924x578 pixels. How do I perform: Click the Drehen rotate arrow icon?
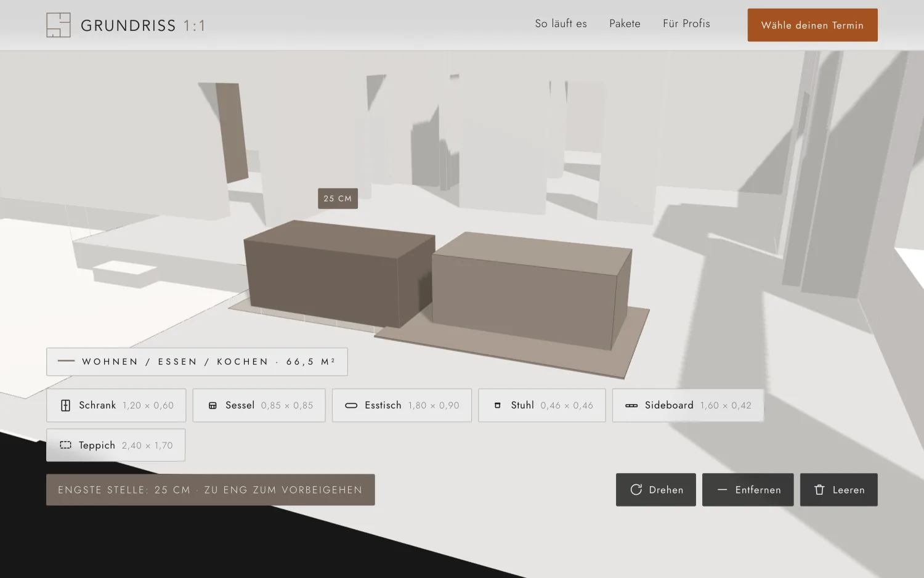pyautogui.click(x=636, y=490)
